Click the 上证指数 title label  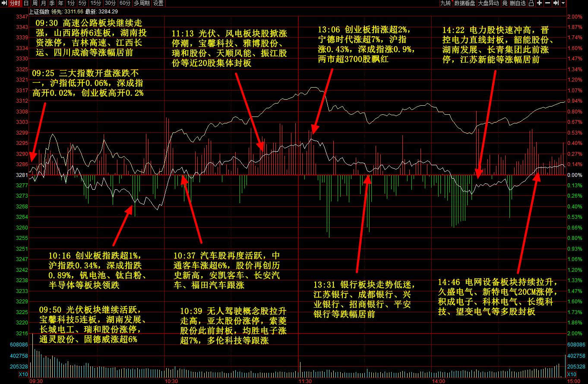point(40,11)
